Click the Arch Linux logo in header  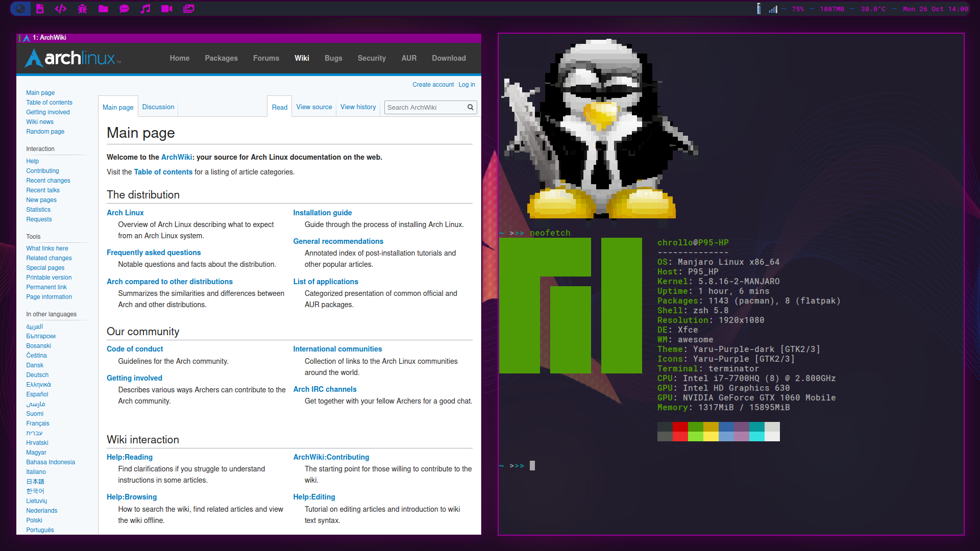[x=73, y=58]
